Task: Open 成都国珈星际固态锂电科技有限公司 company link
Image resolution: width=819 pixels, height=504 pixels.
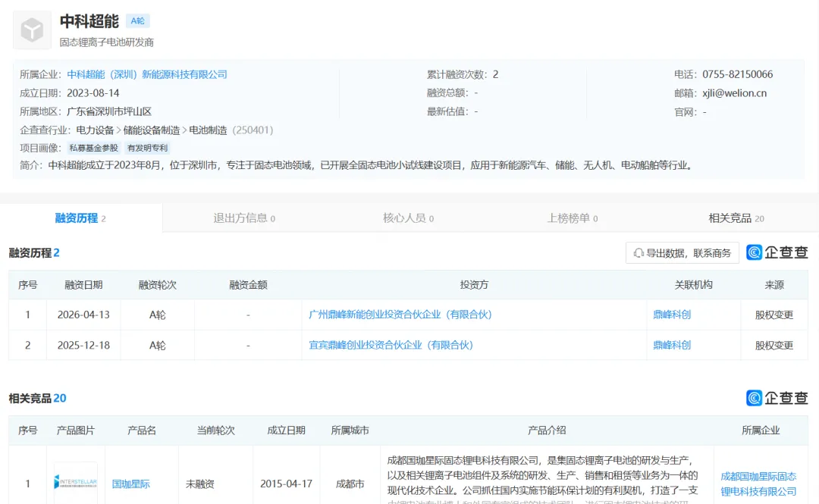Action: point(758,484)
